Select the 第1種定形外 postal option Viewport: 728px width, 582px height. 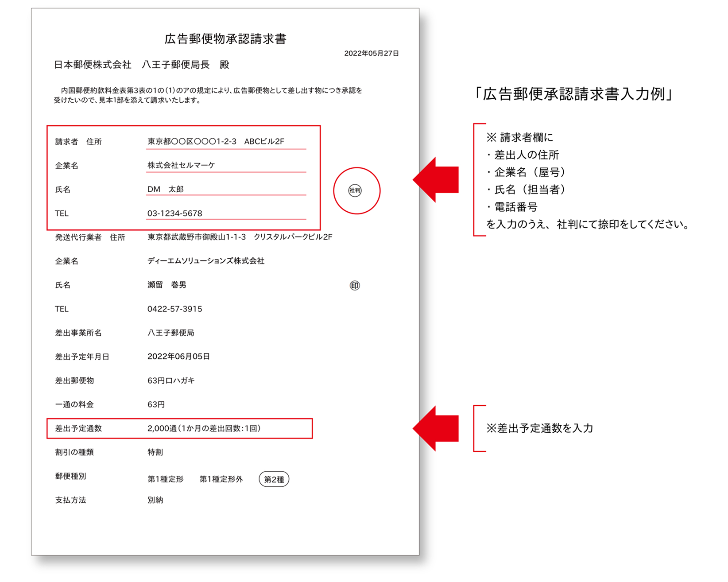pos(221,479)
